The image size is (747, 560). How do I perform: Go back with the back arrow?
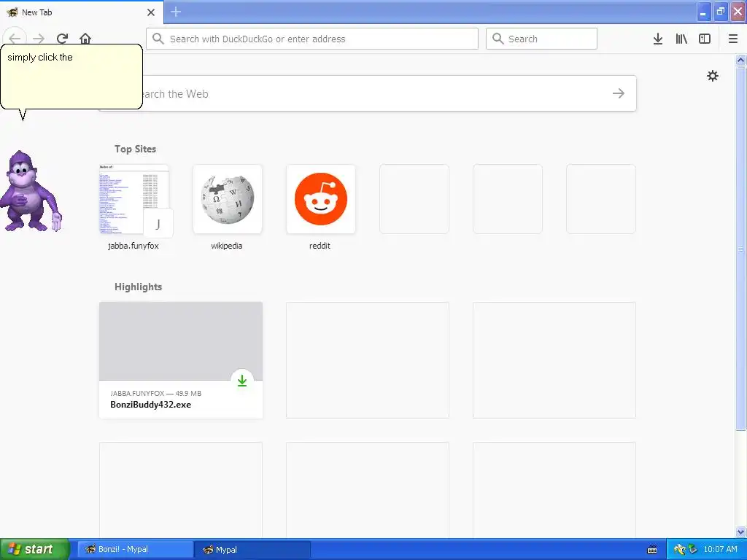point(15,38)
